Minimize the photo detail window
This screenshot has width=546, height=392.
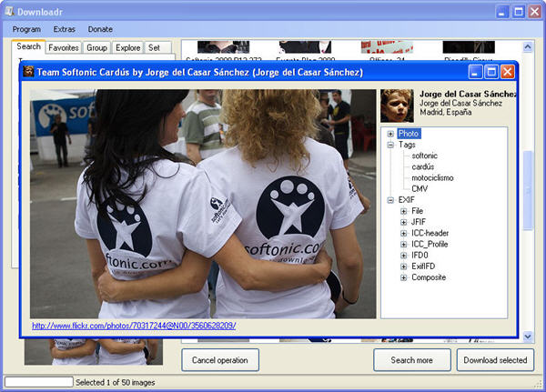pos(475,72)
